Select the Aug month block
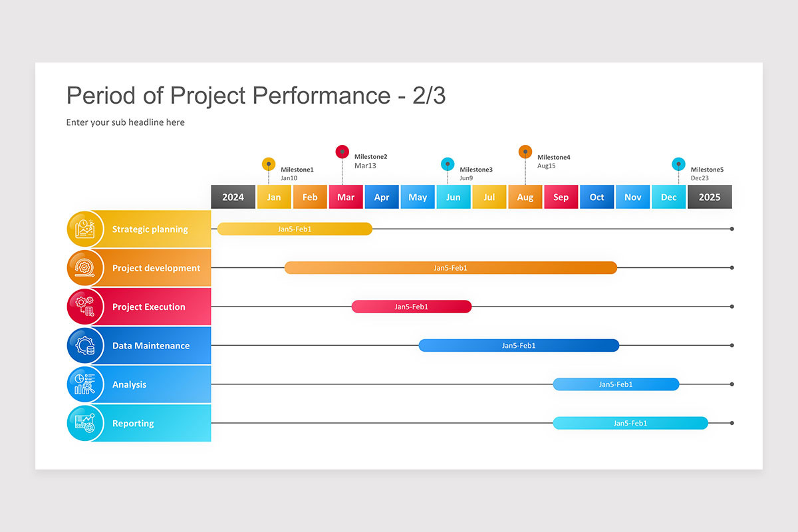798x532 pixels. click(x=525, y=197)
